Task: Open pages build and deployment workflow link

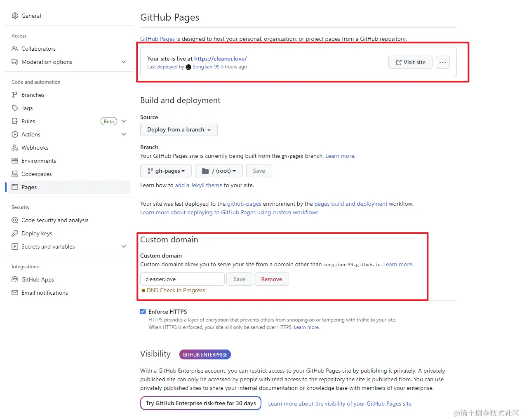Action: point(351,204)
